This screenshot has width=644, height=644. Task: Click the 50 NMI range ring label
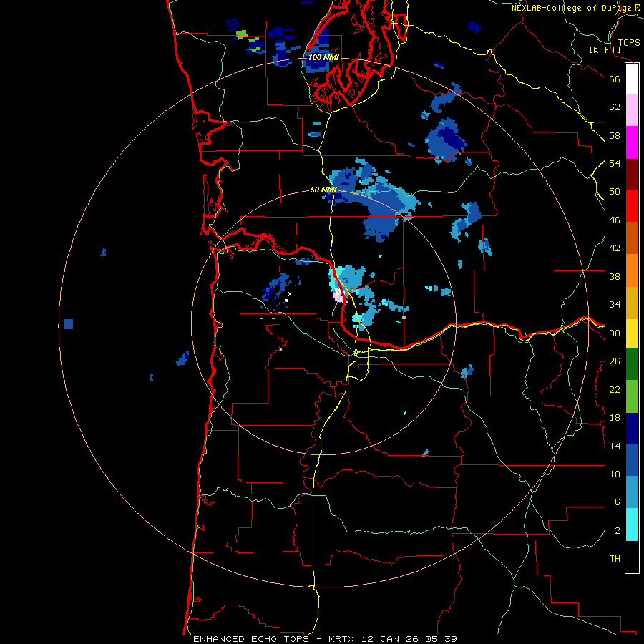[x=323, y=190]
